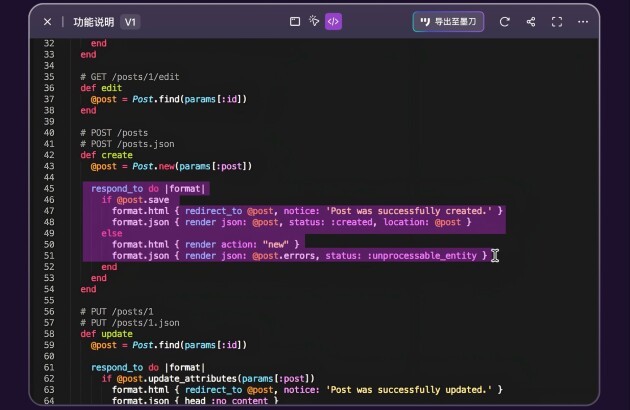Click 'head :no_content' on line 64

pyautogui.click(x=226, y=401)
